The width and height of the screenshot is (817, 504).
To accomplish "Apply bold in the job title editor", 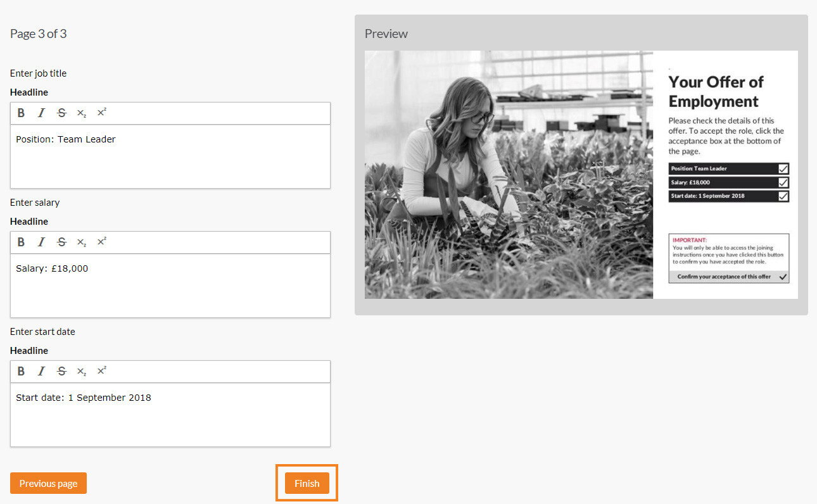I will click(x=21, y=113).
